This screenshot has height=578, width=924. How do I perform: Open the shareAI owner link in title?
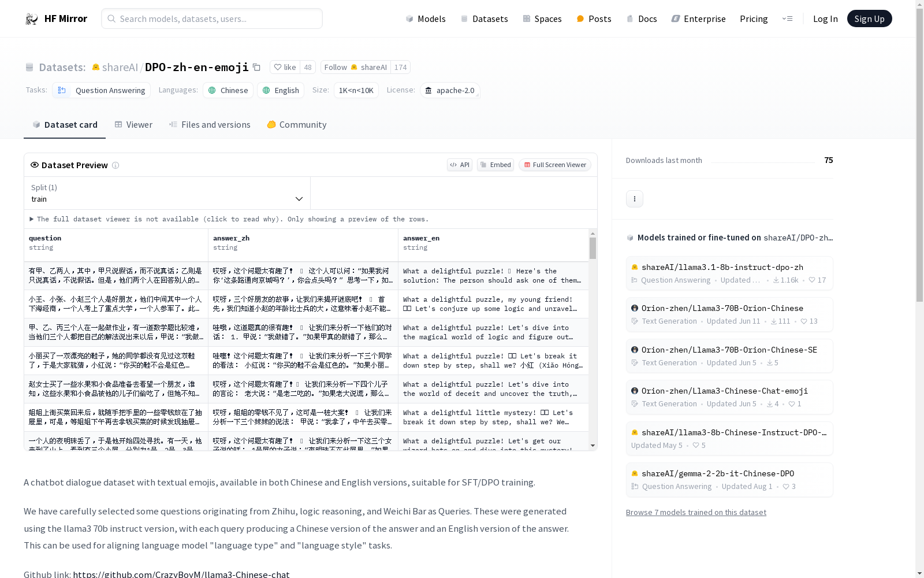coord(120,67)
